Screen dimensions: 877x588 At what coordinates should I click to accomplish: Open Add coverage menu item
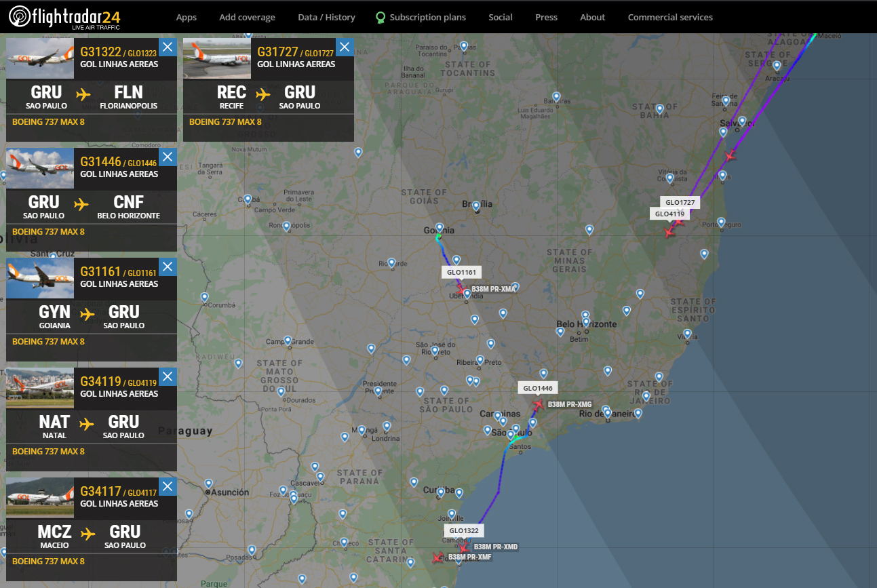(x=247, y=17)
